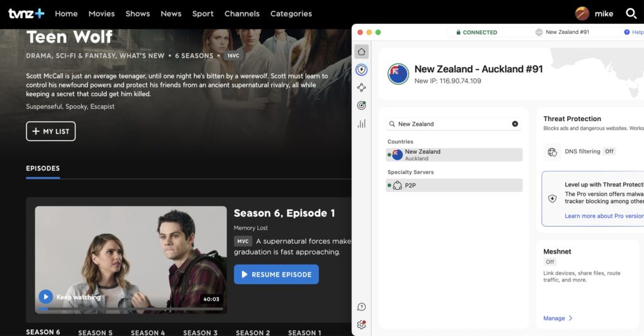Click the P2P specialty server icon
The image size is (644, 336).
397,185
